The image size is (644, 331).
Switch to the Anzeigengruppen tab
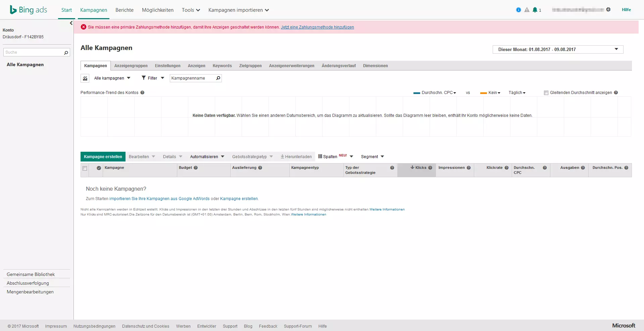click(131, 66)
